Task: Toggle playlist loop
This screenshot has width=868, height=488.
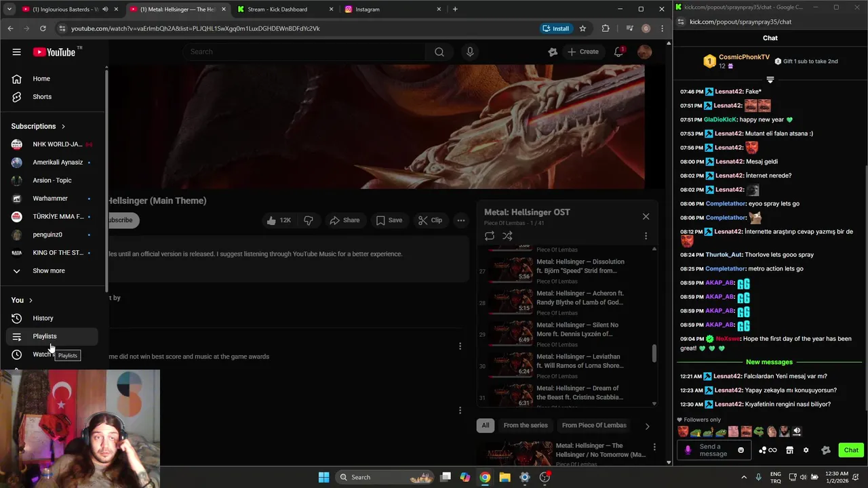Action: tap(489, 236)
